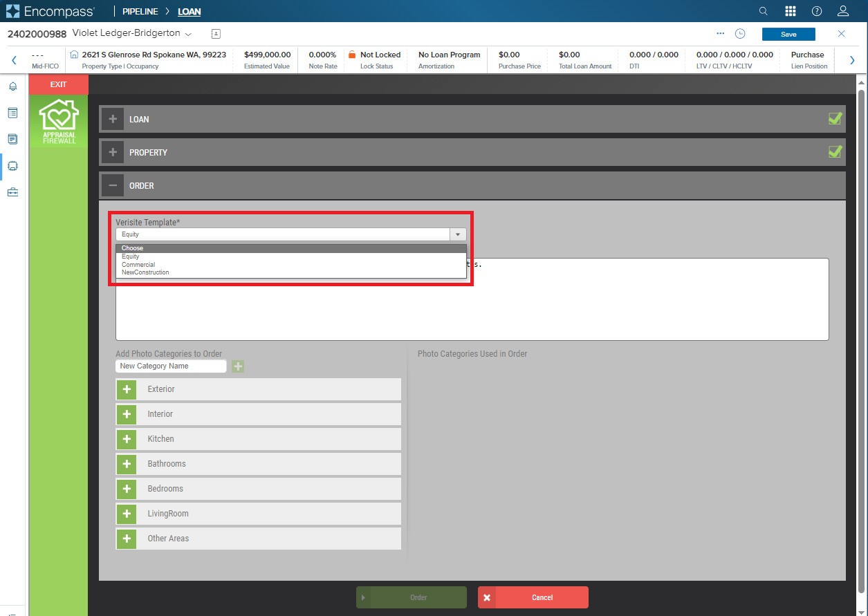Select Commercial in the template list

click(x=291, y=265)
